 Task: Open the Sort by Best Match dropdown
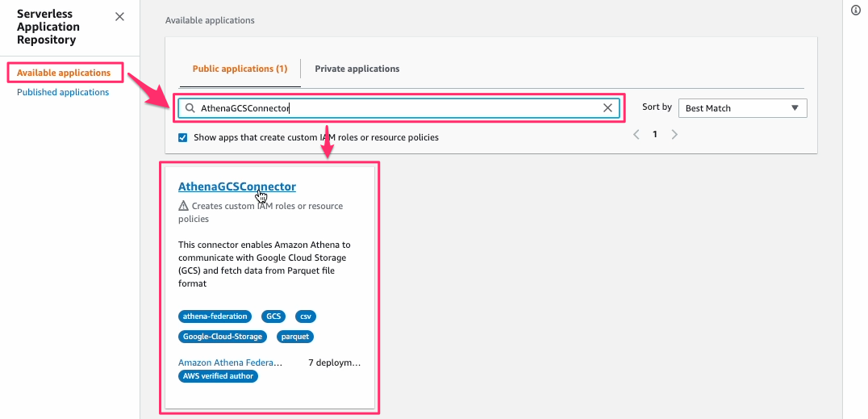click(x=742, y=108)
